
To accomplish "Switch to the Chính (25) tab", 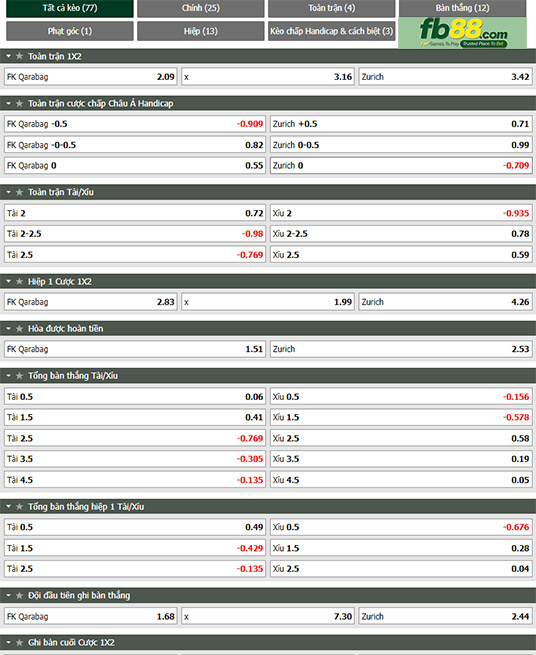I will (201, 8).
